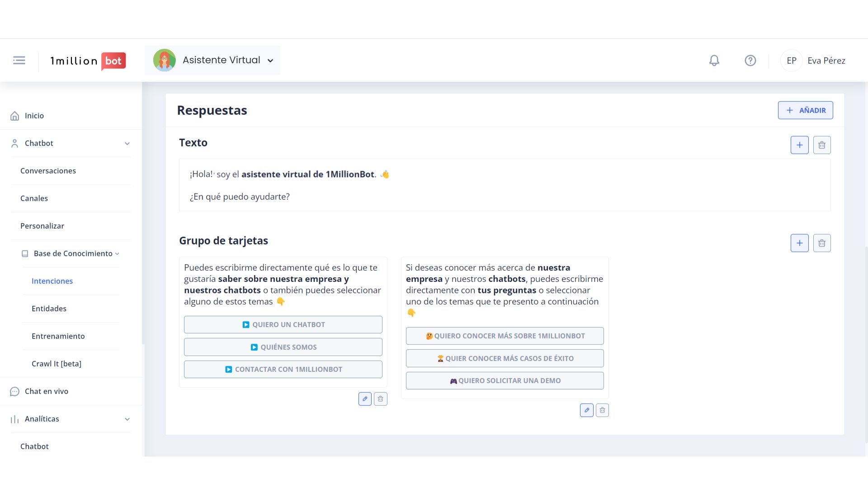Add card with Grupo de tarjetas plus

[799, 243]
